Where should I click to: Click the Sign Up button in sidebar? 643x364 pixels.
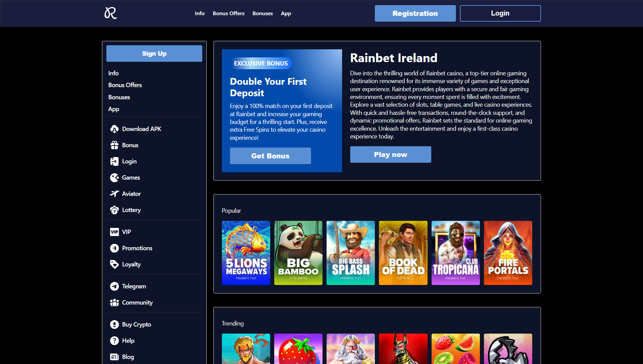point(154,54)
